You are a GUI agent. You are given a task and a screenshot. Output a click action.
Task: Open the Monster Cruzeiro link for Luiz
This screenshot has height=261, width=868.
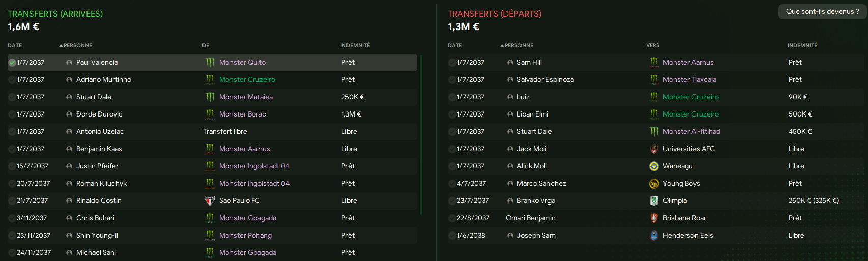(x=691, y=97)
